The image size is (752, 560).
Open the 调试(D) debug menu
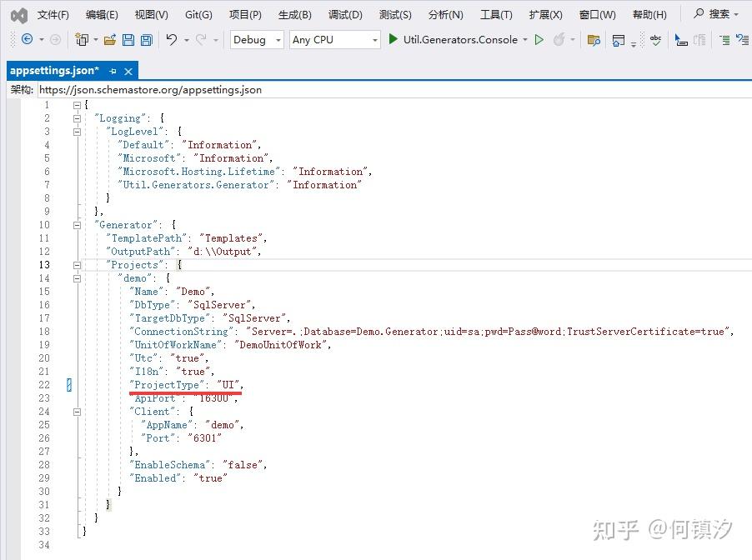345,15
